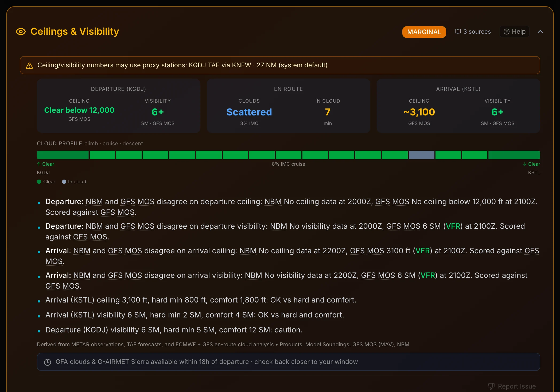Click the 'EN ROUTE' card title

[x=288, y=89]
